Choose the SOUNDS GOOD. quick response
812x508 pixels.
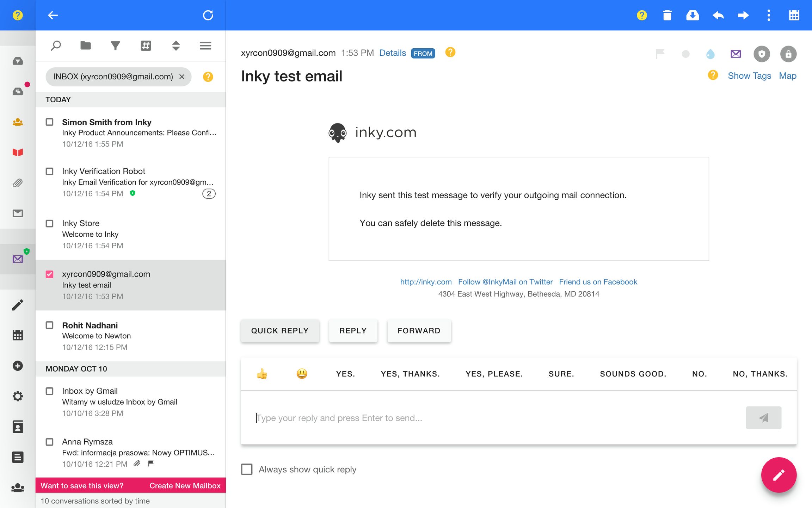click(633, 374)
